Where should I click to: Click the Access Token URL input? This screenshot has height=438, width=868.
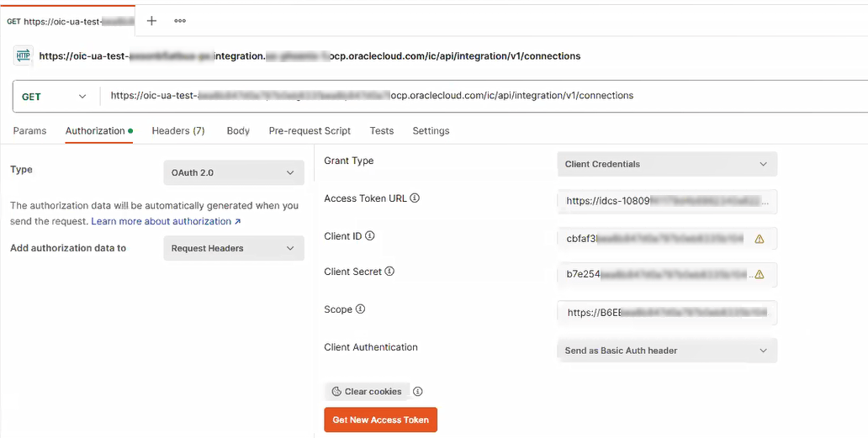coord(667,201)
